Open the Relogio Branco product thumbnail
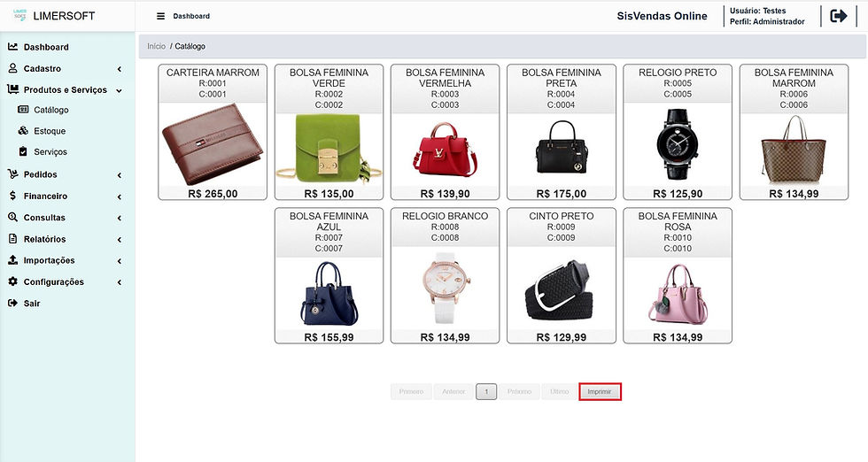The height and width of the screenshot is (462, 868). (445, 287)
